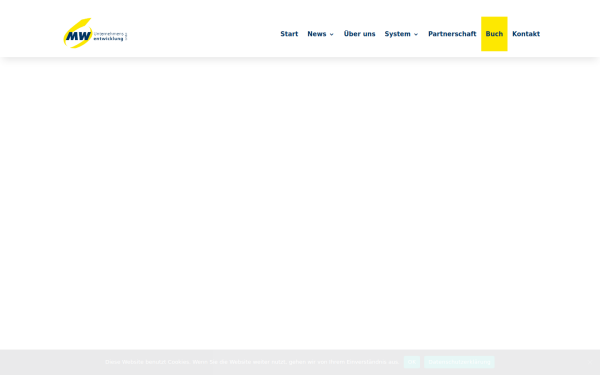
Task: Open the MW Unternehmensentwicklung logo home link
Action: tap(95, 33)
